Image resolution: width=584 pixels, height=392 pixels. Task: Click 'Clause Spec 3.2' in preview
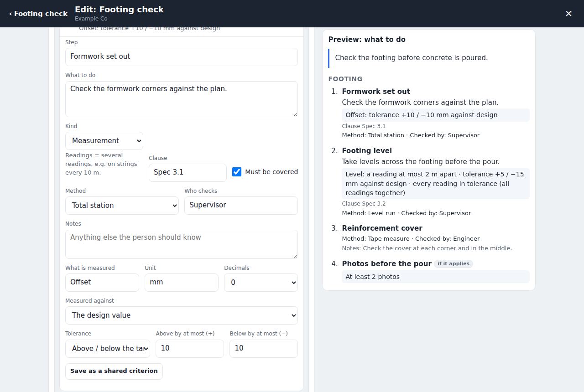pyautogui.click(x=364, y=204)
